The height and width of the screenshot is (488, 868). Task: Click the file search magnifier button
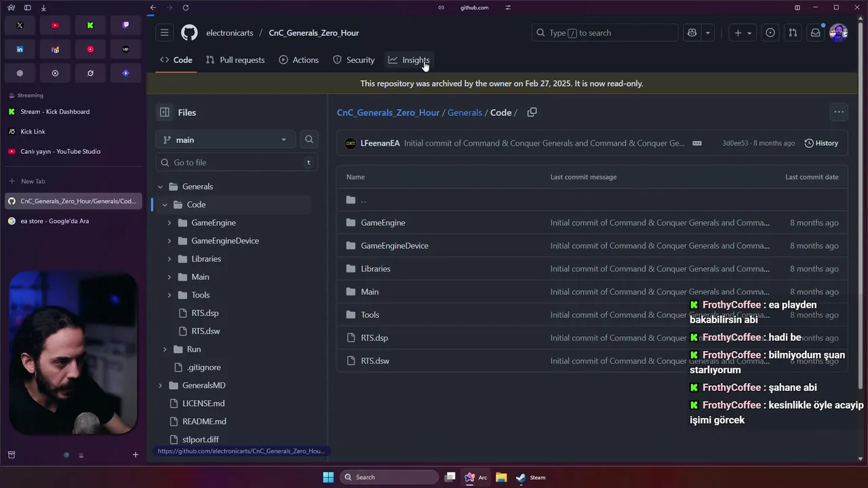coord(309,140)
